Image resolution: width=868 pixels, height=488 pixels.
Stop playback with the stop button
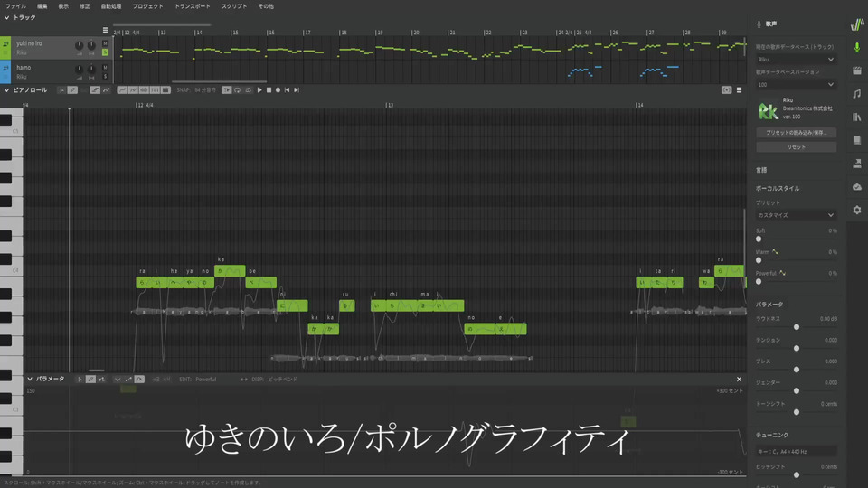(x=269, y=90)
